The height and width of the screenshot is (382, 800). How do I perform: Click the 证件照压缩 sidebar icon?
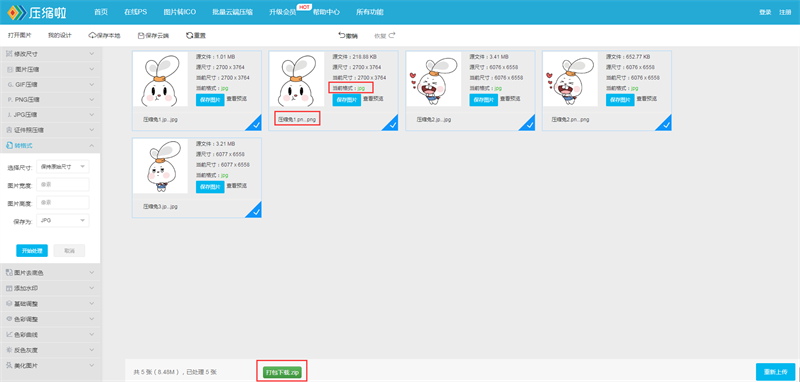pyautogui.click(x=9, y=130)
